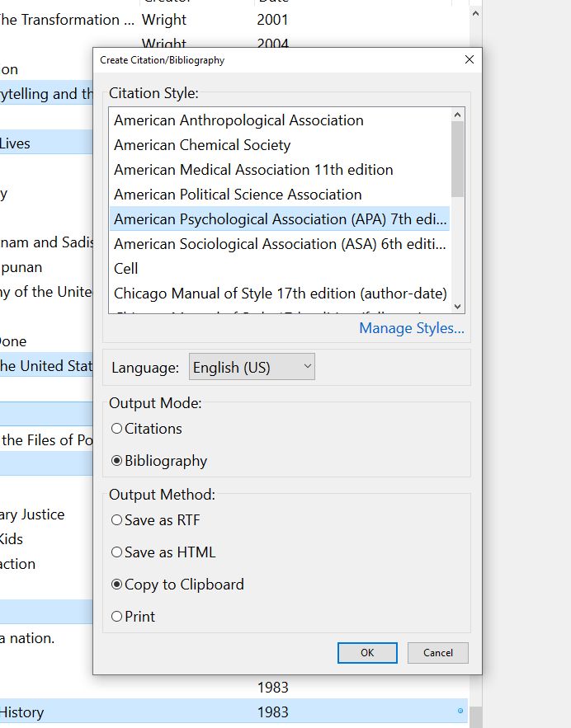
Task: Select the 'a nation.' library item
Action: pos(46,638)
